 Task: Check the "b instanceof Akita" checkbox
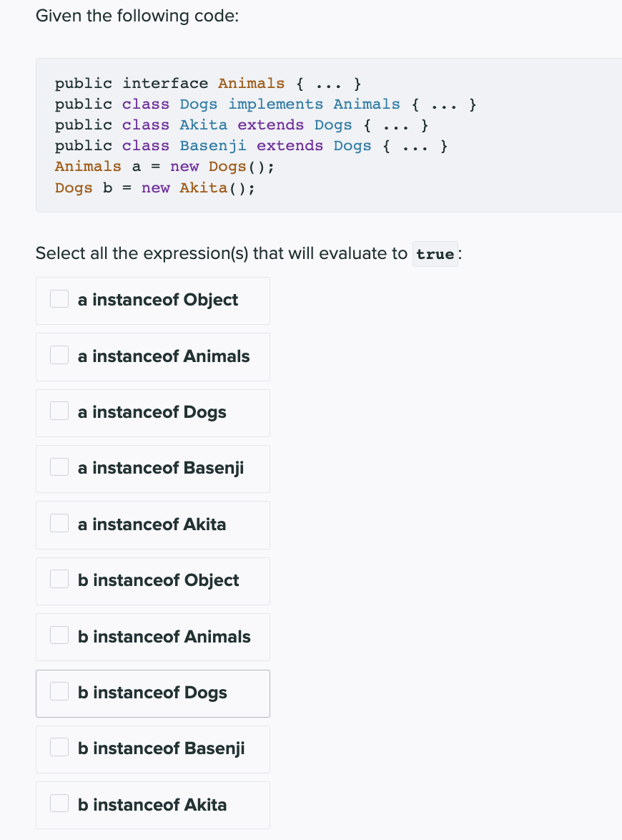click(x=59, y=802)
